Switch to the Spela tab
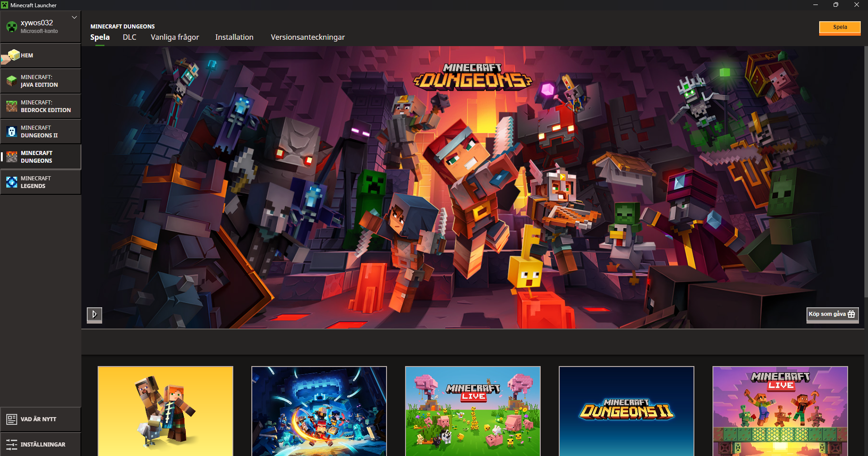The width and height of the screenshot is (868, 456). pyautogui.click(x=100, y=37)
